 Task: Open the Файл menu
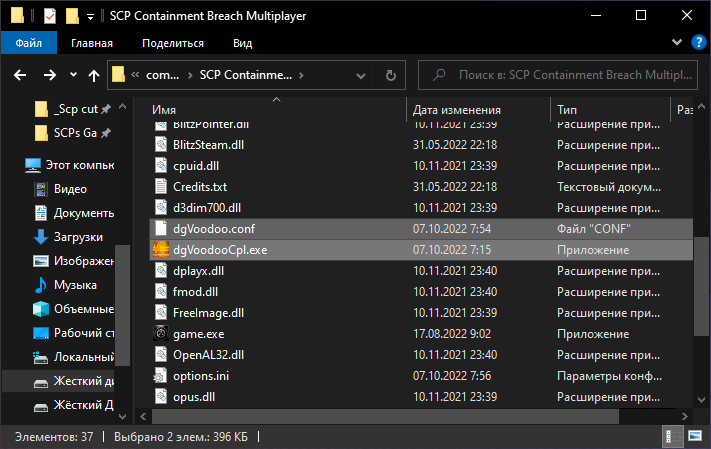[28, 43]
